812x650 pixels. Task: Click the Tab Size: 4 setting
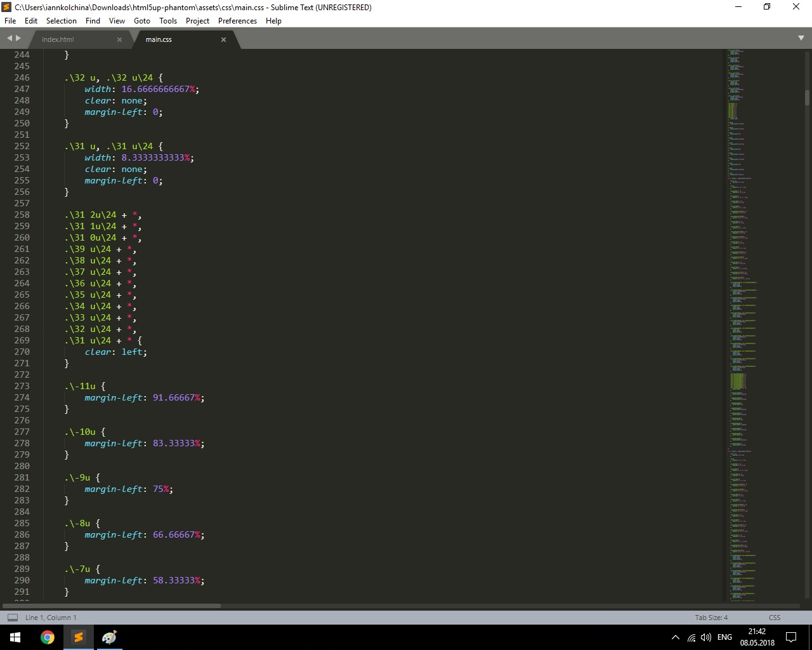point(711,617)
